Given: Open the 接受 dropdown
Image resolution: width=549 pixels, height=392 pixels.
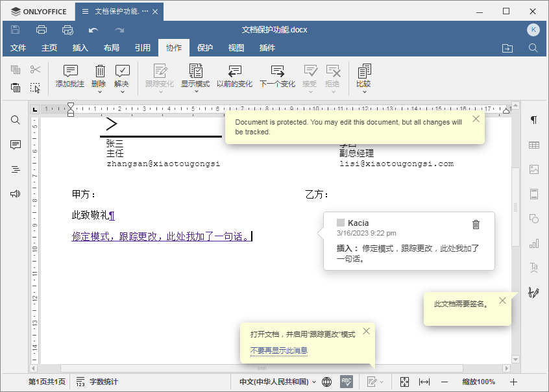Looking at the screenshot, I should coord(311,92).
